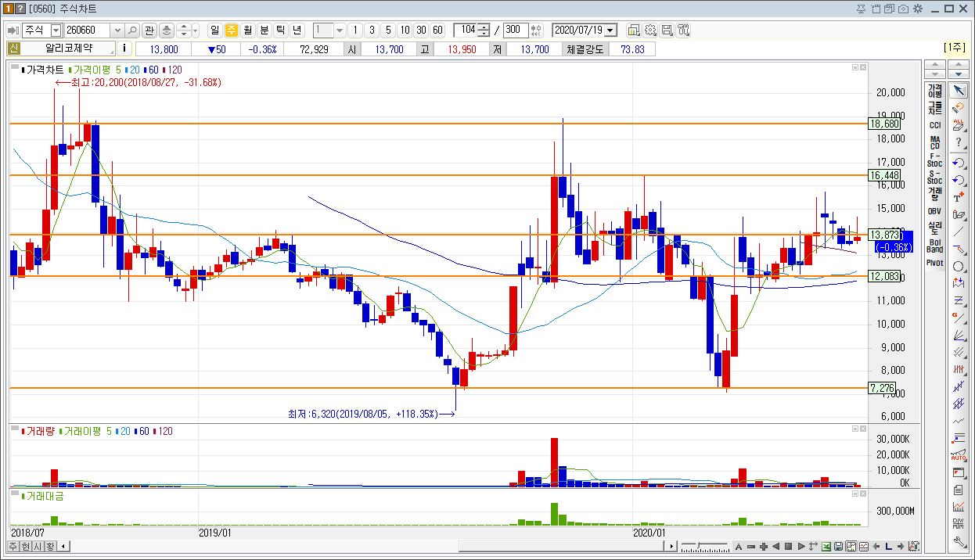Select minute period '분' button
975x560 pixels.
pos(264,31)
